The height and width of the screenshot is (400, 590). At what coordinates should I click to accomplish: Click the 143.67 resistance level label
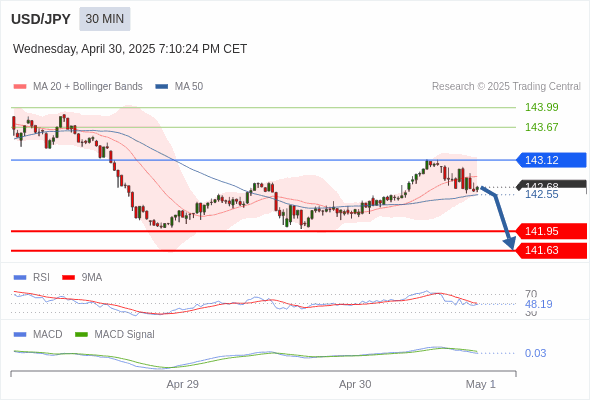click(x=541, y=127)
